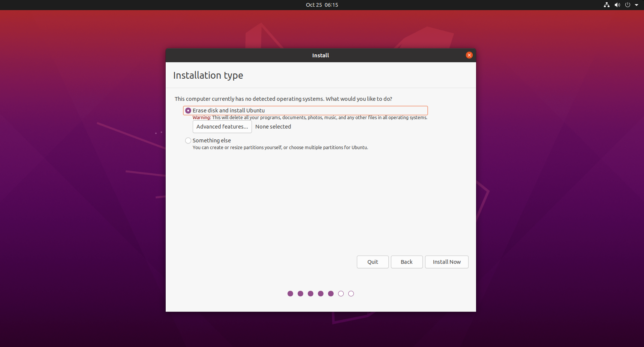Choose the Something else radio button
Viewport: 644px width, 347px height.
pyautogui.click(x=188, y=141)
